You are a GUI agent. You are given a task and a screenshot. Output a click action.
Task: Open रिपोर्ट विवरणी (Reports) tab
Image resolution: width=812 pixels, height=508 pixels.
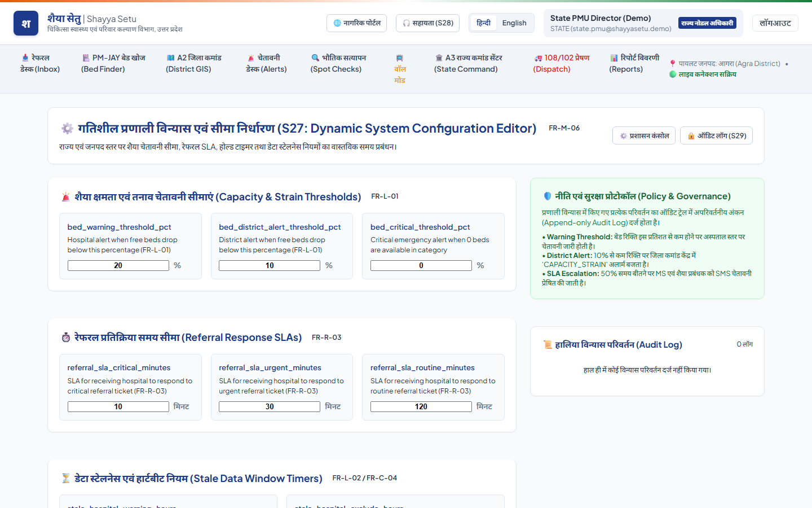pos(634,63)
